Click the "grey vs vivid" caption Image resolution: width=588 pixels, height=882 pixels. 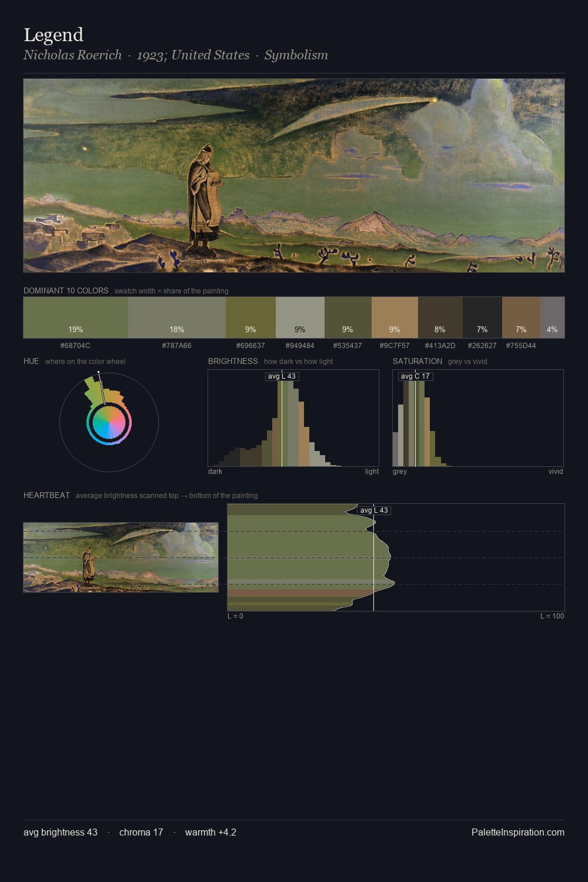point(467,362)
